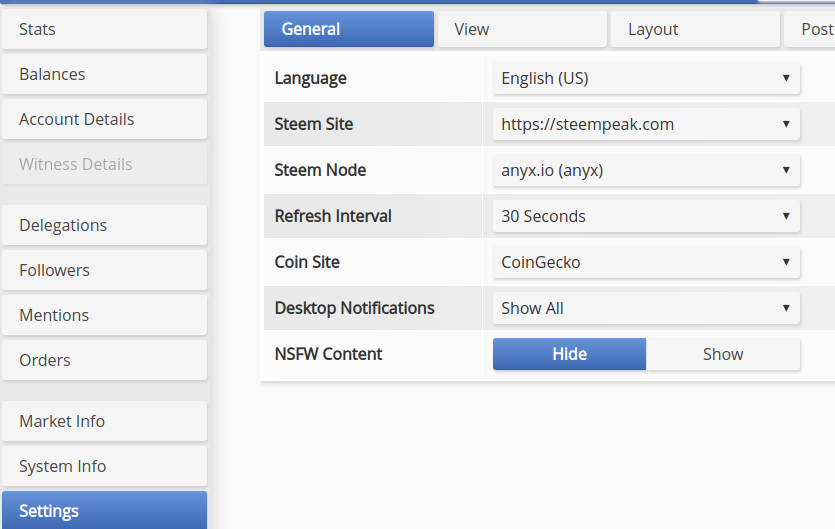The height and width of the screenshot is (529, 835).
Task: View Delegations in the sidebar
Action: (x=104, y=225)
